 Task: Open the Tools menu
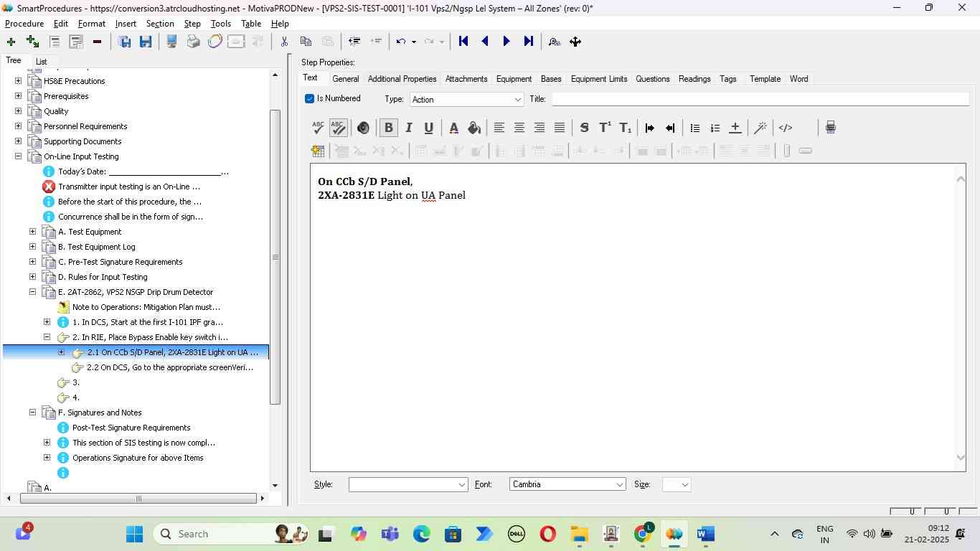[x=221, y=24]
